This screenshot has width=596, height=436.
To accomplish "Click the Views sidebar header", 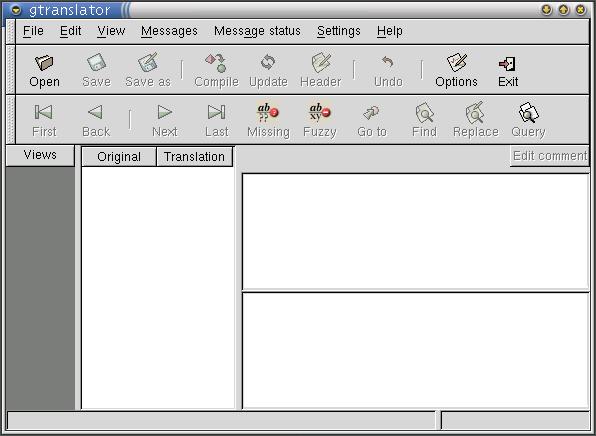I will (x=40, y=155).
